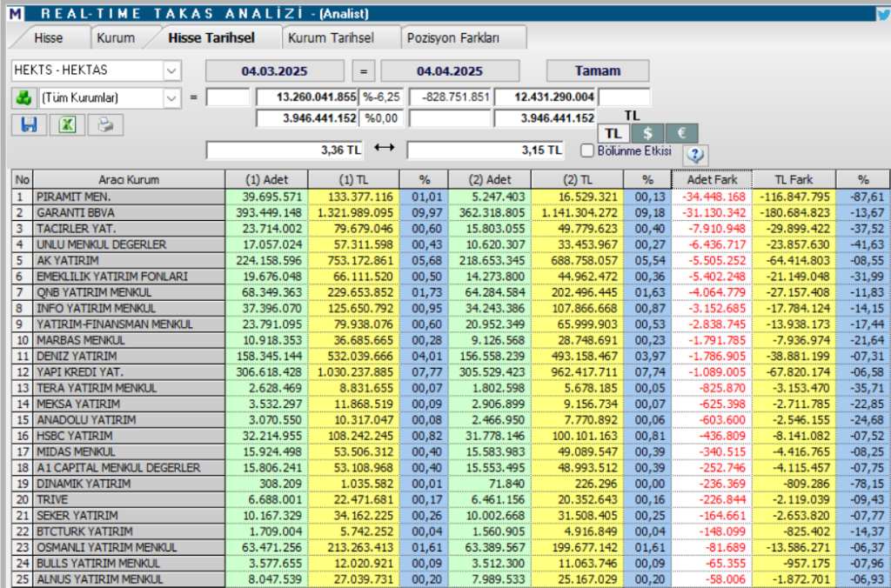Open the Kurum Tarihsel tab

[x=331, y=38]
